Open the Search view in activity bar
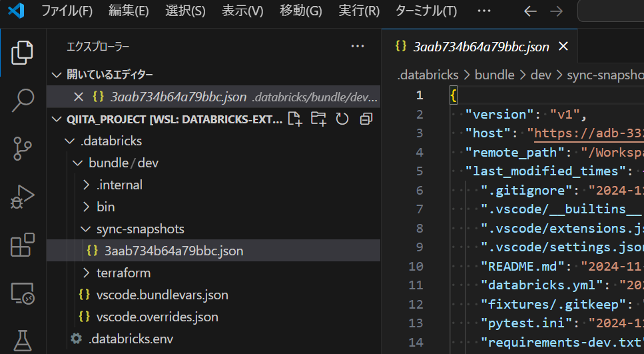The image size is (644, 354). [22, 100]
